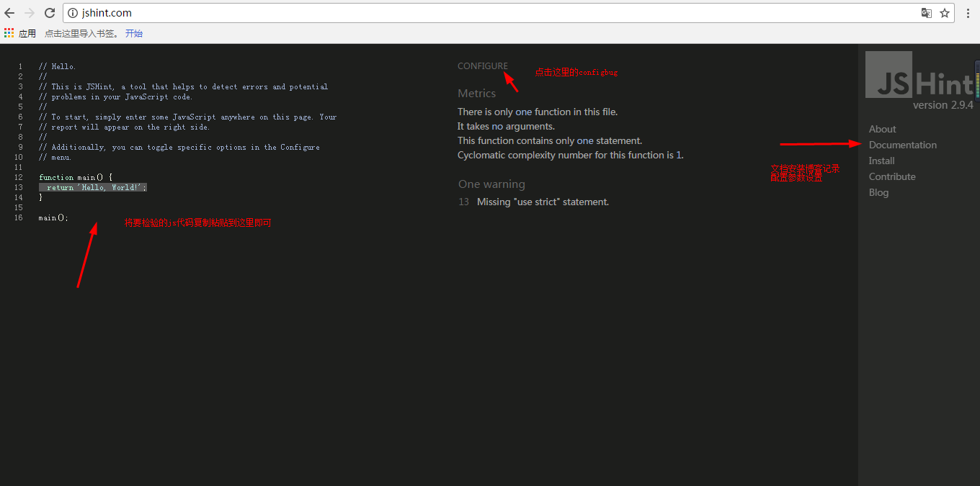Image resolution: width=980 pixels, height=486 pixels.
Task: Open the Documentation link
Action: point(903,145)
